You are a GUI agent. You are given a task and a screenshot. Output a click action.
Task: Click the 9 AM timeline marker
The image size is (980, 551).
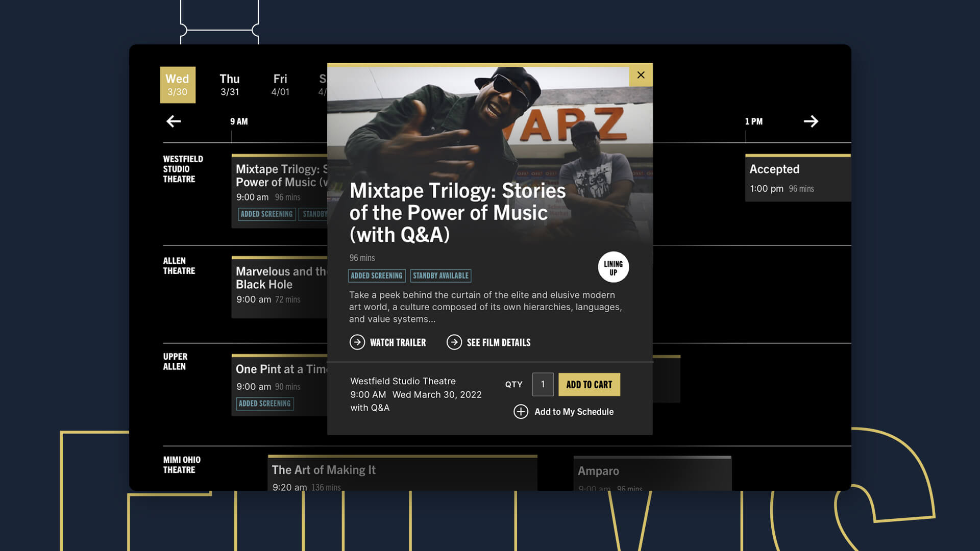pyautogui.click(x=239, y=121)
